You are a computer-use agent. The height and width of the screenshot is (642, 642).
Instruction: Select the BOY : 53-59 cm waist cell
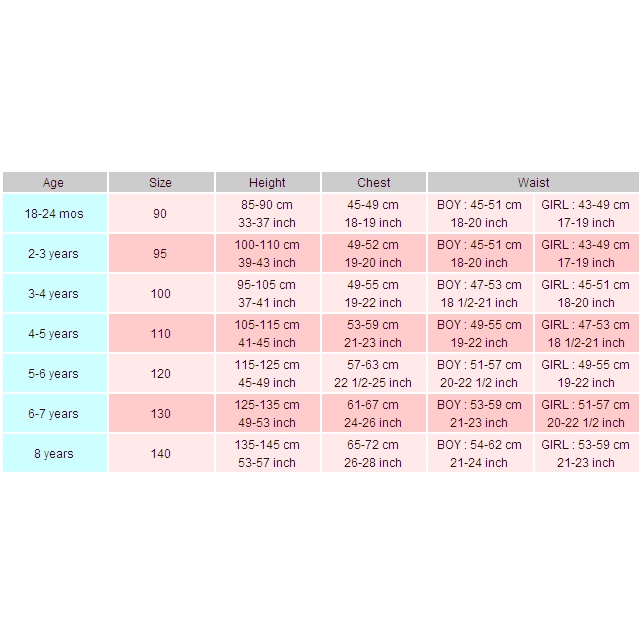click(480, 414)
